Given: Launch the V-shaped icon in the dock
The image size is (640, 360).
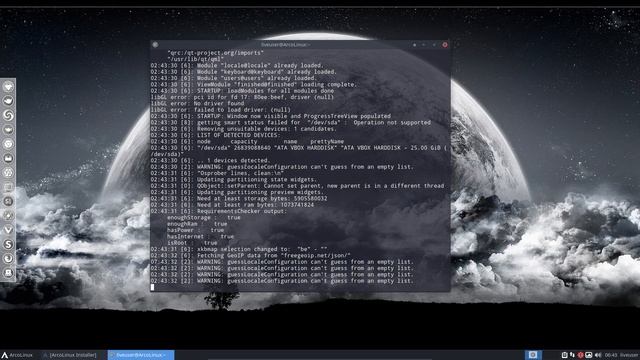Looking at the screenshot, I should click(x=8, y=230).
